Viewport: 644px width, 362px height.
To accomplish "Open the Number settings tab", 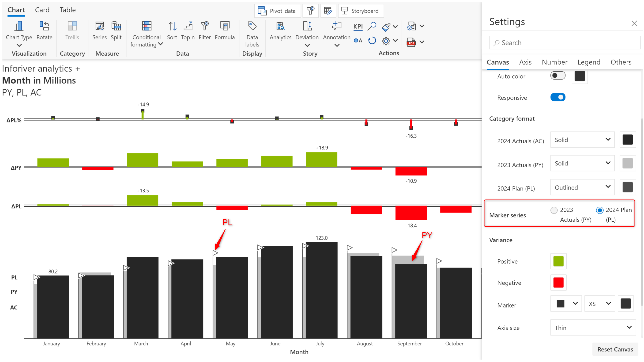I will tap(554, 62).
